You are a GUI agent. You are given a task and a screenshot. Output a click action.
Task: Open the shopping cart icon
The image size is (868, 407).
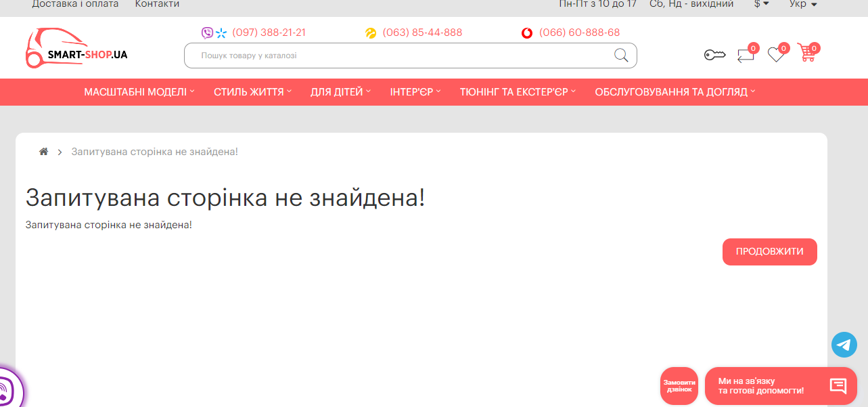[806, 53]
